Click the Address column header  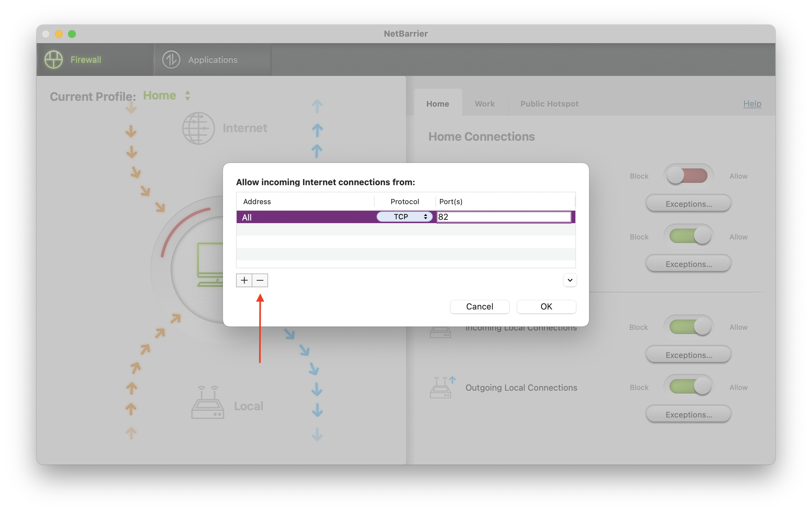coord(306,202)
